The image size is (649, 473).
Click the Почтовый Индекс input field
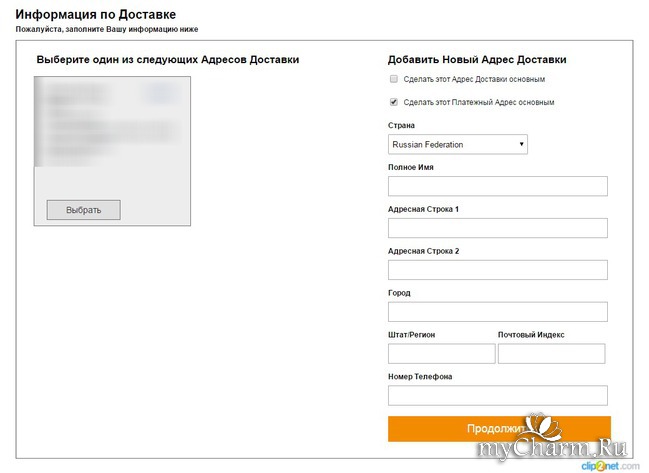tap(551, 353)
